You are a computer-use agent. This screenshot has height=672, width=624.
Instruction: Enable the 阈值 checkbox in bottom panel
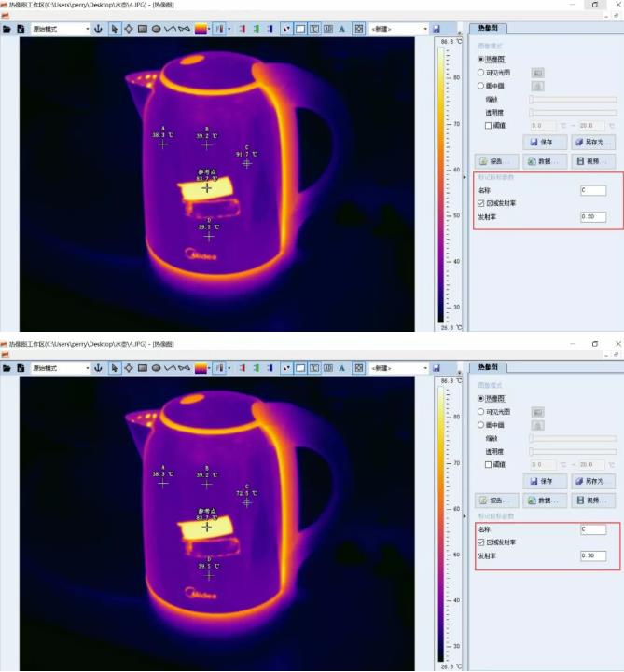tap(488, 463)
